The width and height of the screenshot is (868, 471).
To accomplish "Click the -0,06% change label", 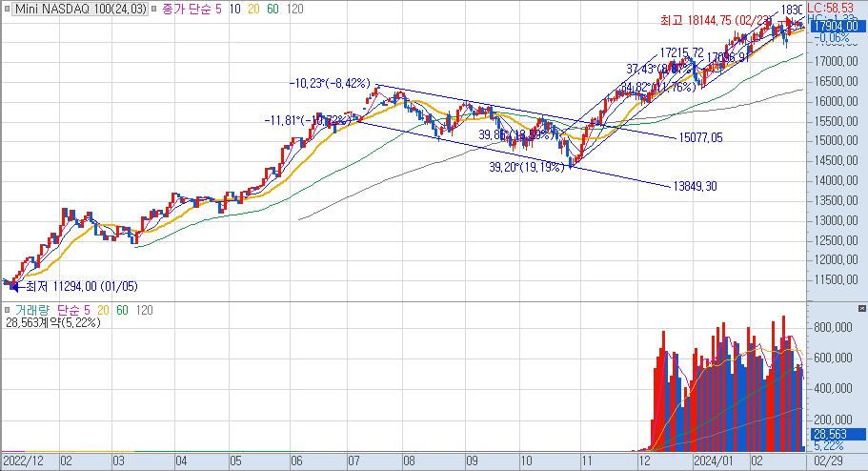I will coord(832,38).
